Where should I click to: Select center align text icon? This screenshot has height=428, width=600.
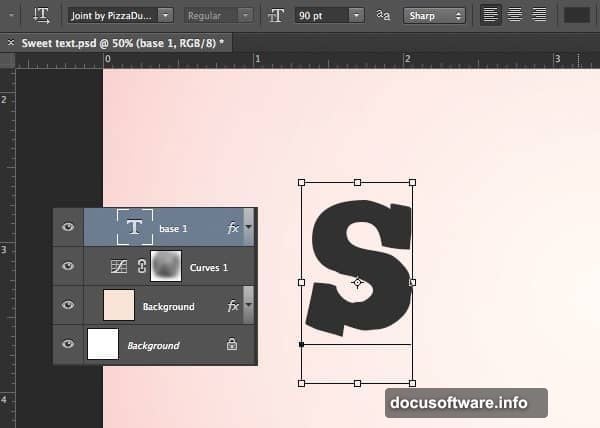[514, 15]
